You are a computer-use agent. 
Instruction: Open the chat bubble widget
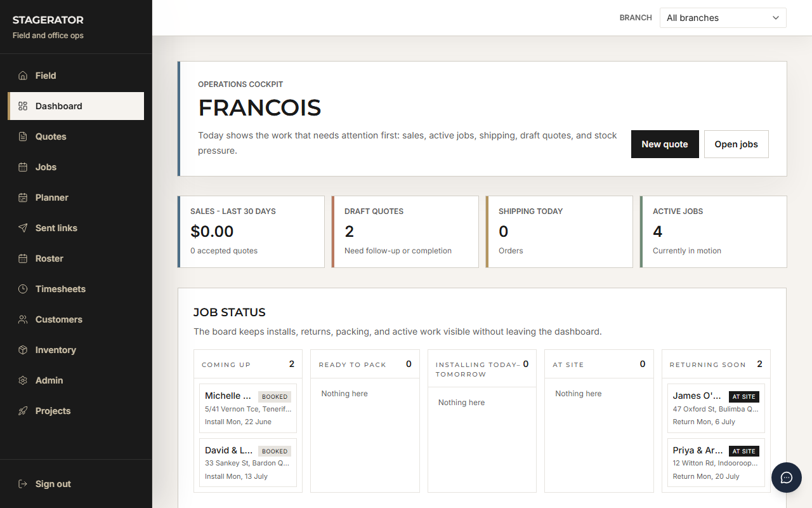[787, 478]
